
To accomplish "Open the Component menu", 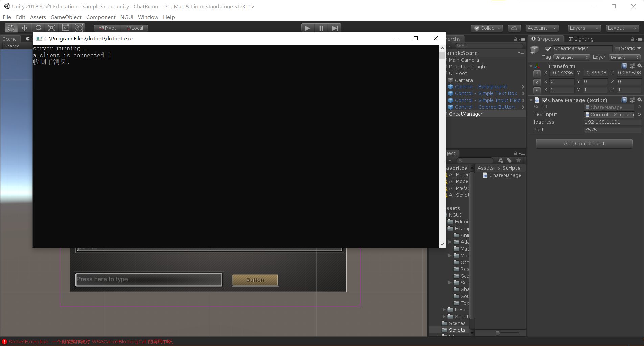I will coord(101,17).
